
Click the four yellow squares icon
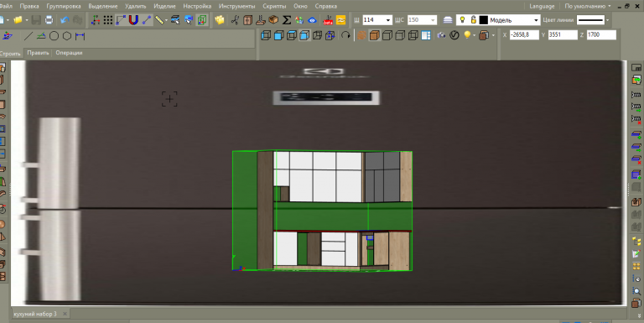(636, 266)
